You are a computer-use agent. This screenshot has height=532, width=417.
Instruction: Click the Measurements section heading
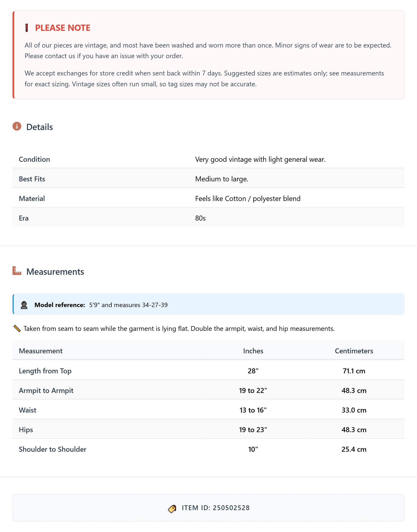pyautogui.click(x=55, y=271)
